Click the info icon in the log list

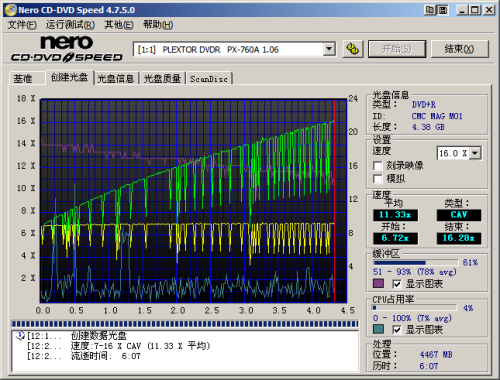point(20,335)
